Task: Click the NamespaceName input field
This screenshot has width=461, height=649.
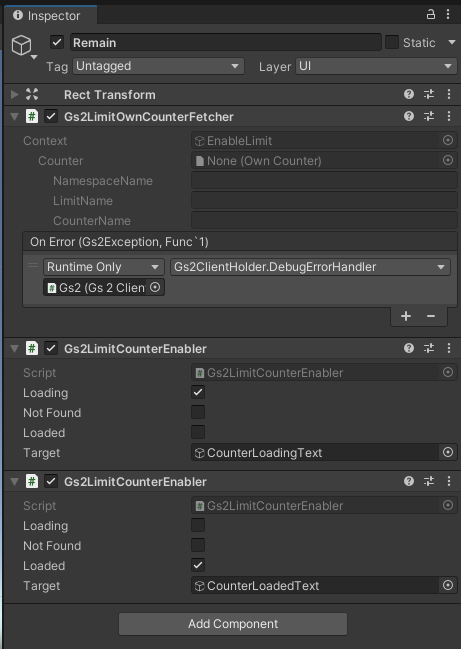Action: coord(324,180)
